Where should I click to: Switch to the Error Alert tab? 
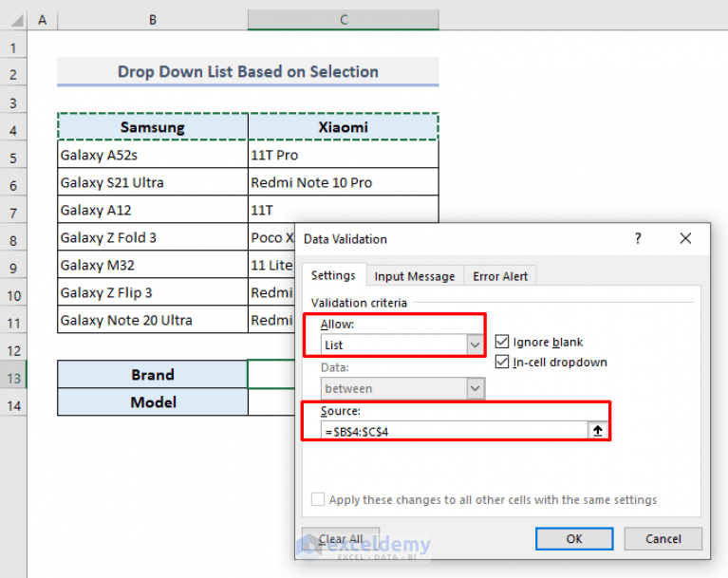pyautogui.click(x=500, y=276)
